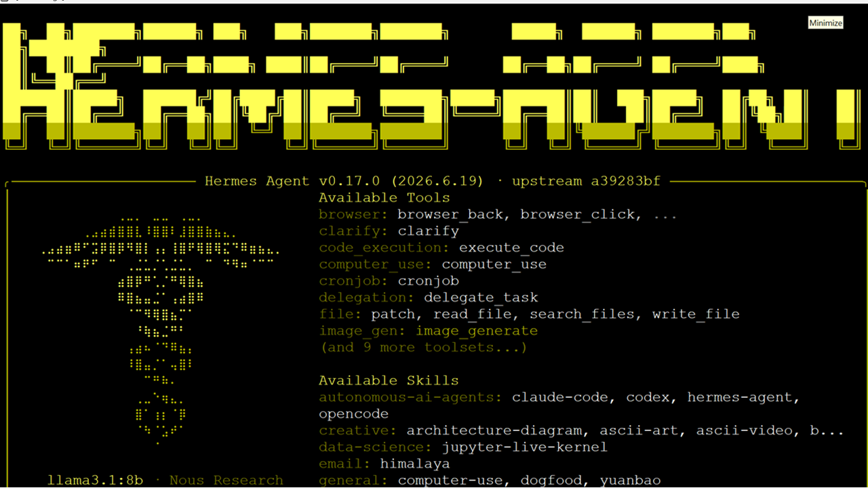
Task: Click the "general:" skill category label
Action: click(x=354, y=481)
